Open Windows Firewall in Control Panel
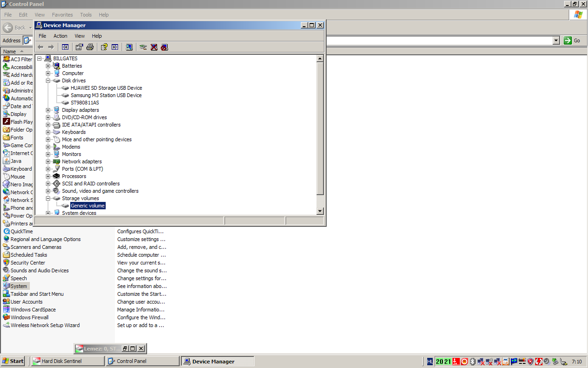This screenshot has height=368, width=588. pyautogui.click(x=26, y=317)
